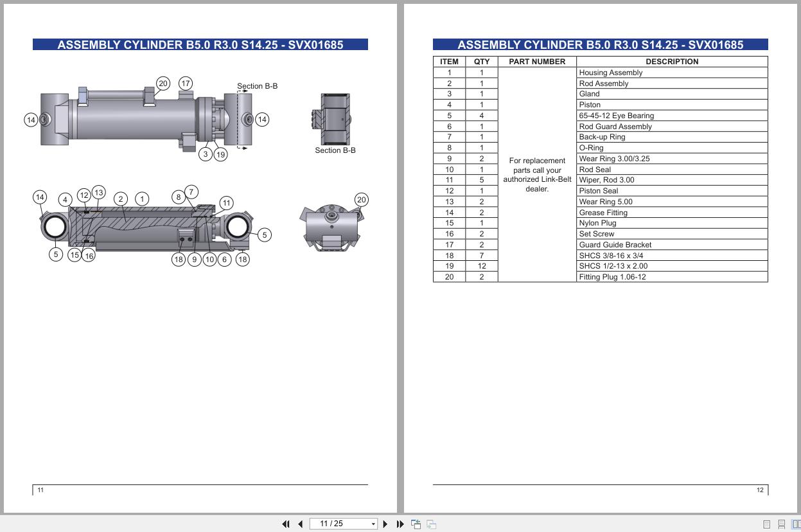Viewport: 801px width, 532px height.
Task: Switch to single page view
Action: point(766,524)
